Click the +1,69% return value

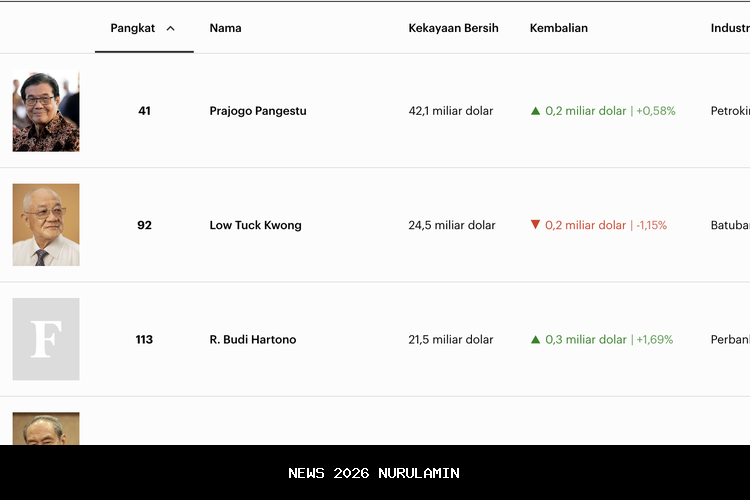(x=655, y=340)
